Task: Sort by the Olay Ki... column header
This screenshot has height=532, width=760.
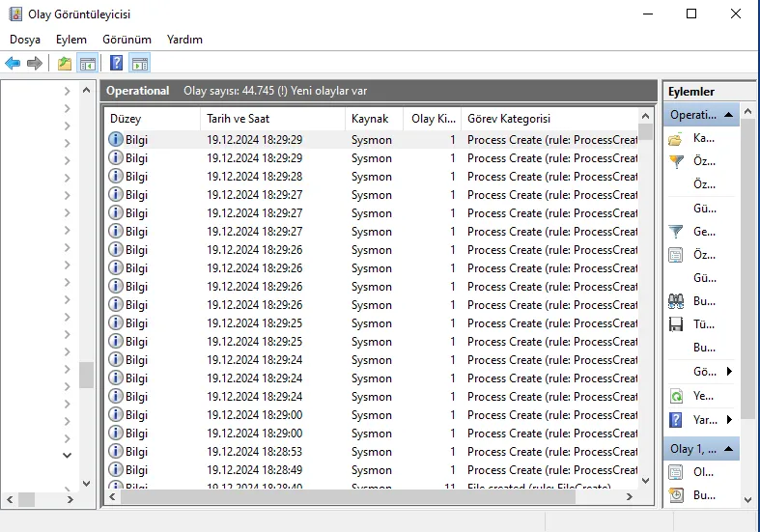Action: 433,119
